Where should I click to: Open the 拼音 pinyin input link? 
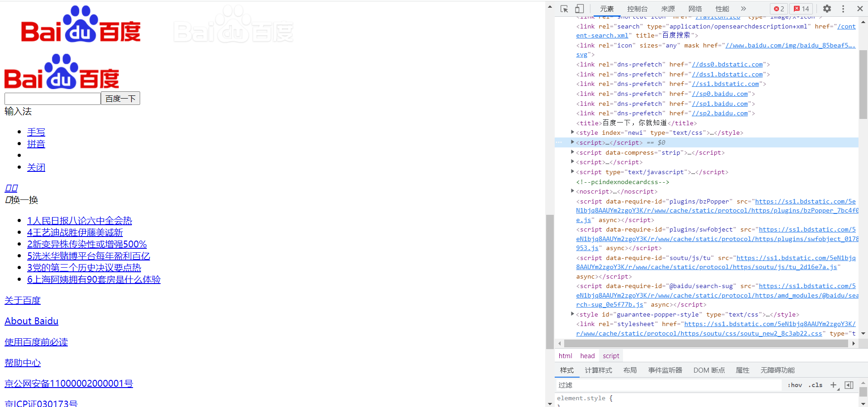click(x=36, y=144)
